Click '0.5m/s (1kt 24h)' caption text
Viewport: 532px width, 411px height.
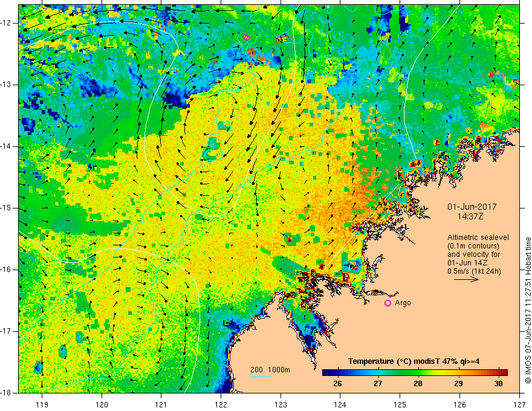pos(474,271)
